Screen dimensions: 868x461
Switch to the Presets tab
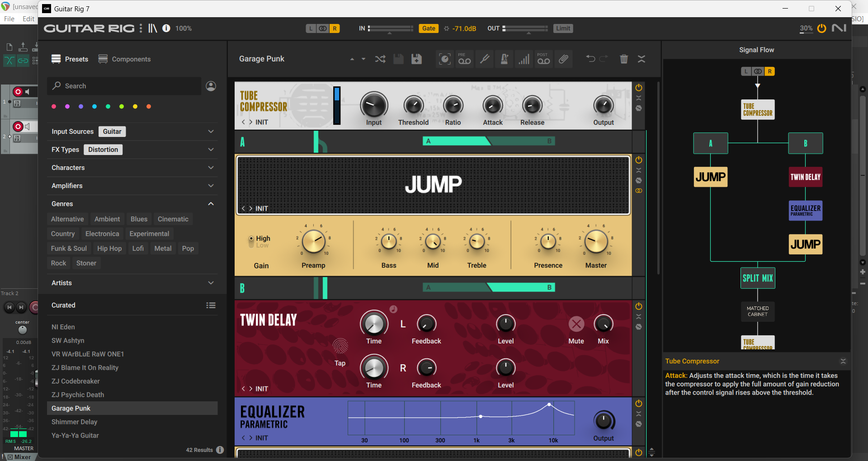[70, 59]
